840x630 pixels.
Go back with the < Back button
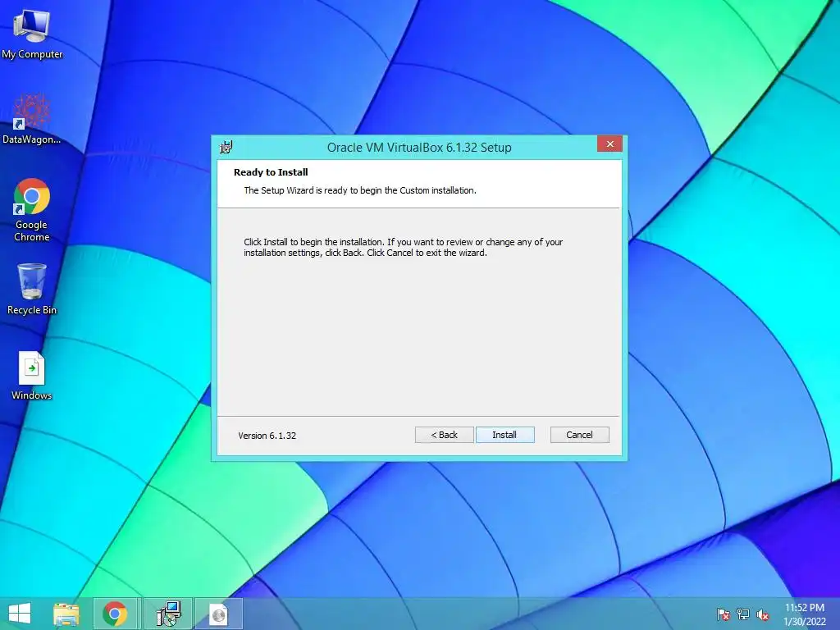pyautogui.click(x=444, y=435)
